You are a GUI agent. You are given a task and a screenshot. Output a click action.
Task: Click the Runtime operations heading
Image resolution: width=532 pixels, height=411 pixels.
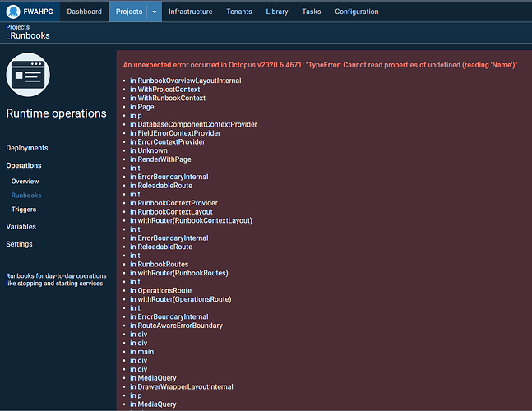tap(56, 113)
